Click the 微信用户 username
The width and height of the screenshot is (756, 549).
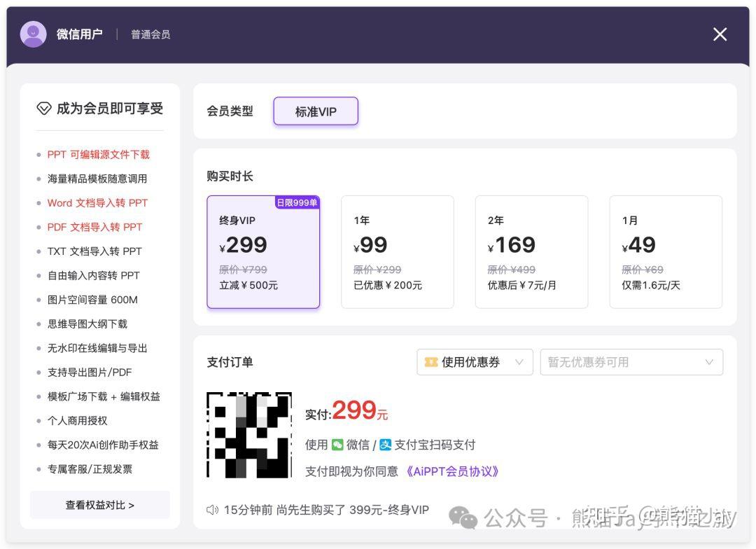pyautogui.click(x=80, y=34)
